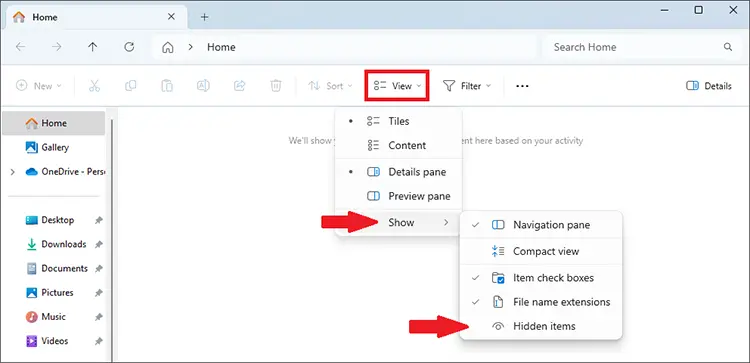Click the Delete trash can icon
The image size is (750, 363).
[x=276, y=86]
